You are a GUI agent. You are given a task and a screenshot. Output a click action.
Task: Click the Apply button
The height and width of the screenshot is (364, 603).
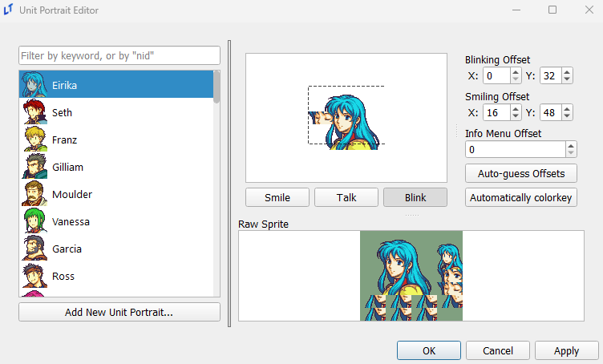click(x=566, y=350)
